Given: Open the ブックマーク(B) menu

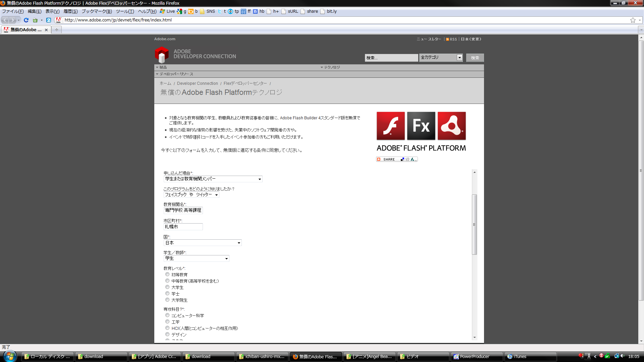Looking at the screenshot, I should [97, 11].
